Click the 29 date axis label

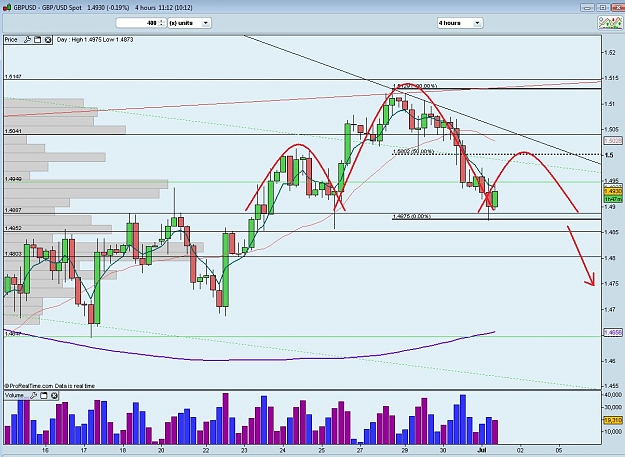coord(405,450)
